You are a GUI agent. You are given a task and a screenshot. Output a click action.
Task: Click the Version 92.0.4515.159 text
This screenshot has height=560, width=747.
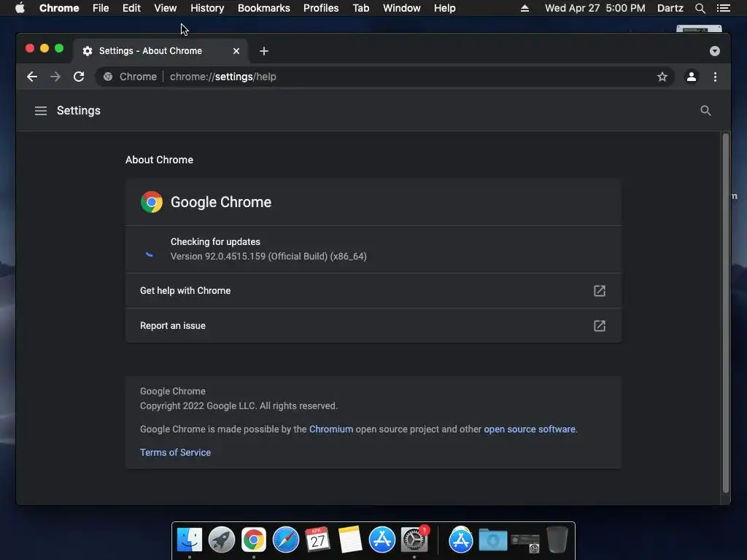tap(268, 256)
